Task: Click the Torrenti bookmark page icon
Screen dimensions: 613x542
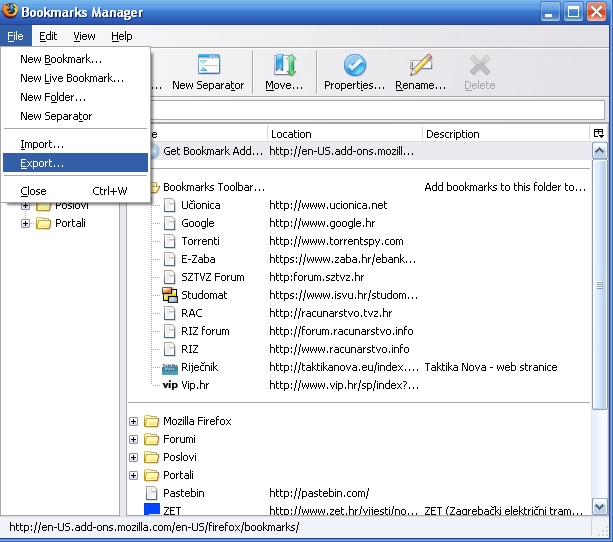Action: 169,241
